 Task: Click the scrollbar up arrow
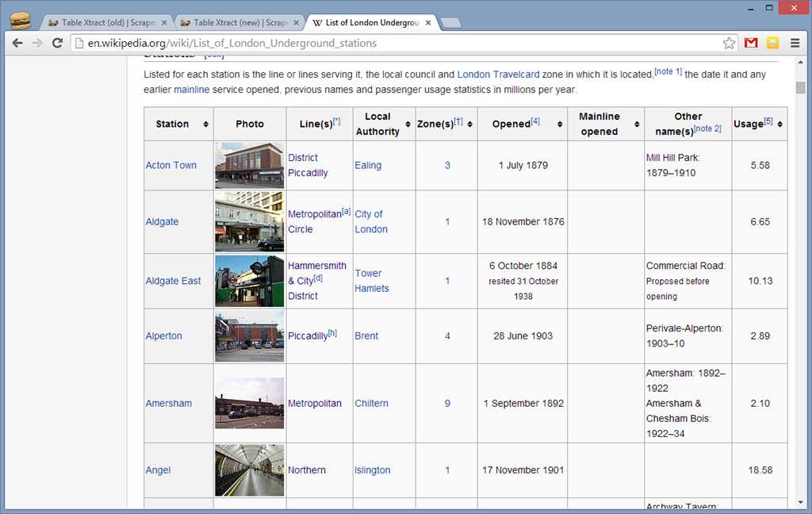click(801, 62)
